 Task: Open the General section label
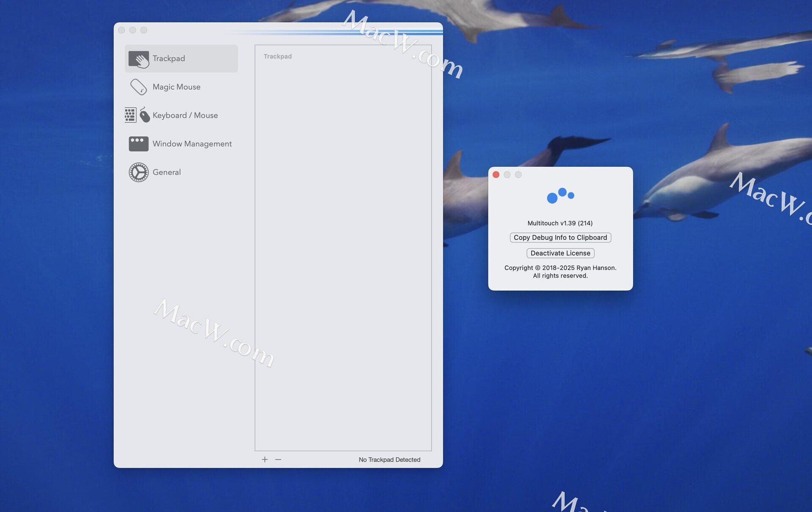click(167, 172)
